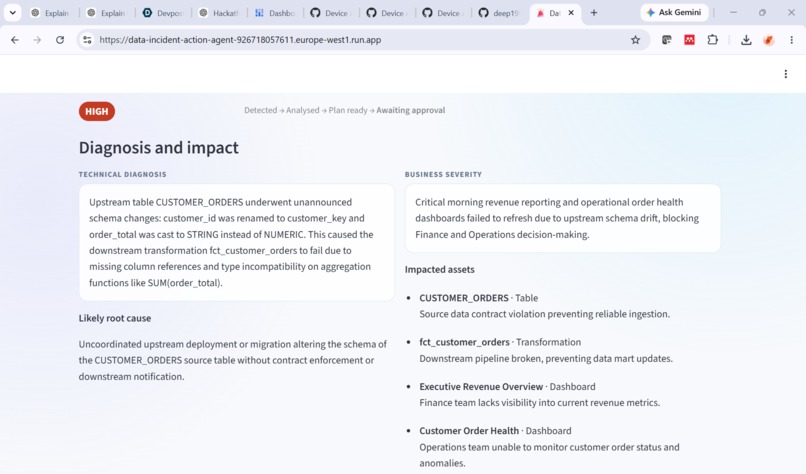Maximize or restore the Chrome window
The height and width of the screenshot is (474, 806).
coord(762,12)
